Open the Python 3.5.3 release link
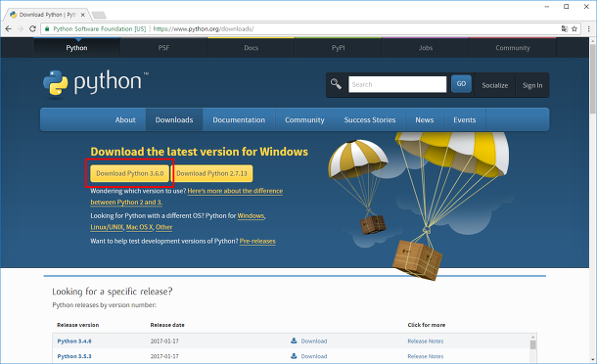Screen dimensions: 597x364 (74, 356)
